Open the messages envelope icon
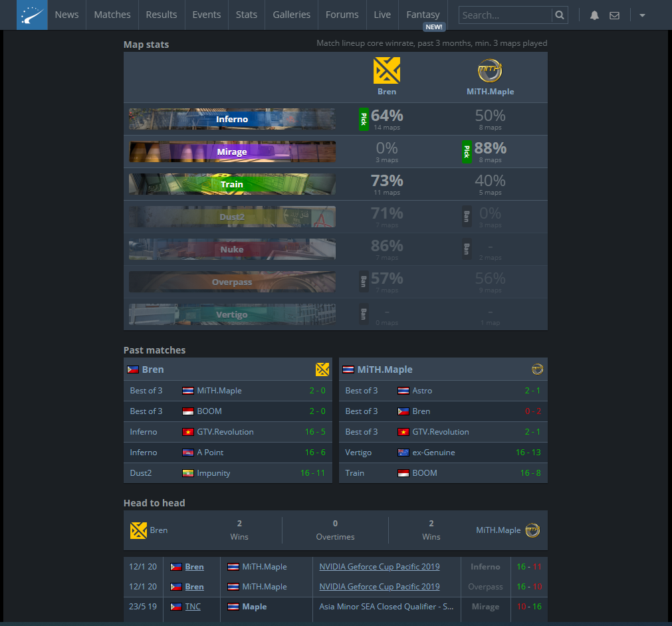This screenshot has height=626, width=672. 614,15
